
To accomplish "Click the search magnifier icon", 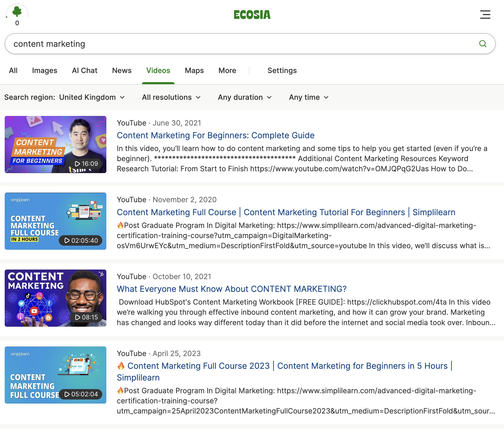I will pyautogui.click(x=483, y=44).
